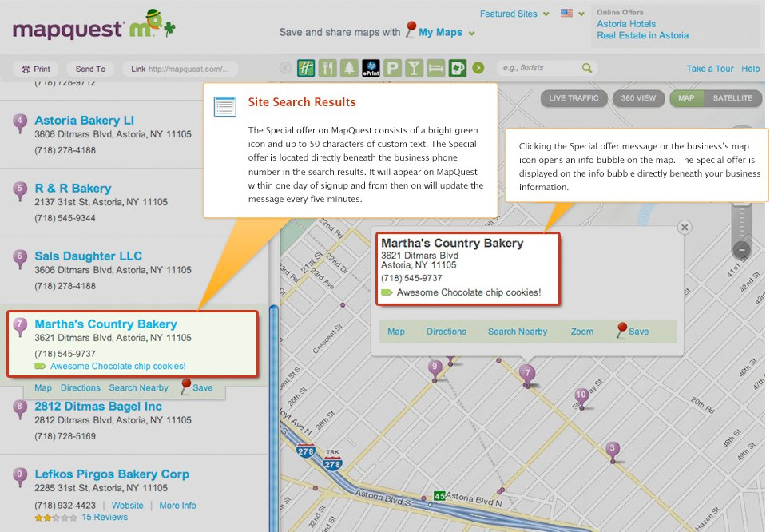Switch to SATELLITE view
770x532 pixels.
[x=732, y=98]
